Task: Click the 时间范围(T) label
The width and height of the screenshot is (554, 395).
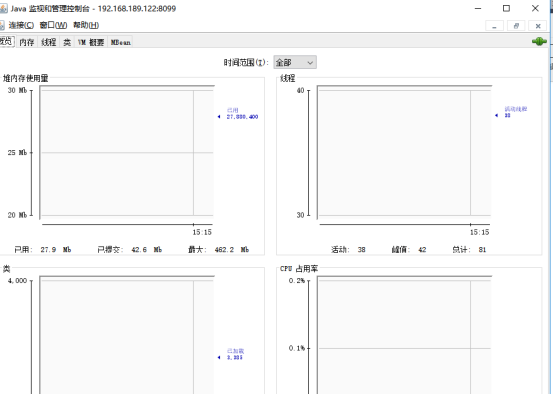Action: (x=246, y=63)
